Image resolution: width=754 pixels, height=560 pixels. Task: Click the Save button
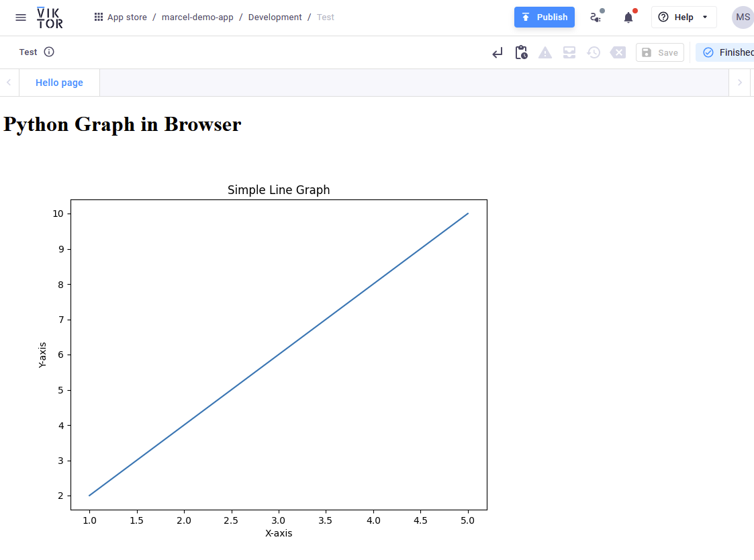[660, 52]
